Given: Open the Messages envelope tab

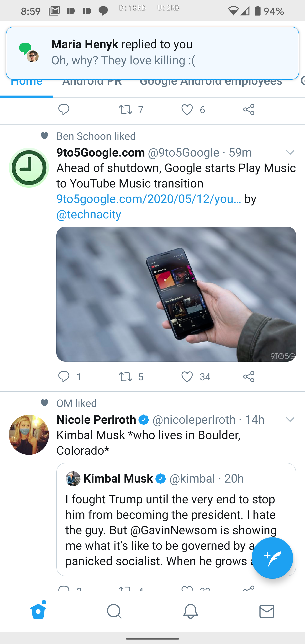Looking at the screenshot, I should point(267,611).
